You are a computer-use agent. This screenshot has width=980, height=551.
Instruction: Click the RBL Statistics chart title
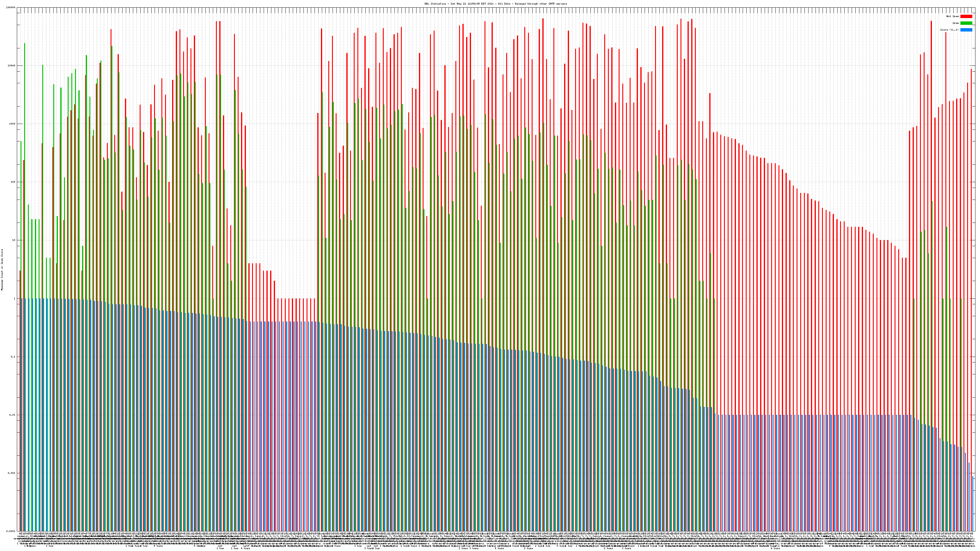pos(495,4)
